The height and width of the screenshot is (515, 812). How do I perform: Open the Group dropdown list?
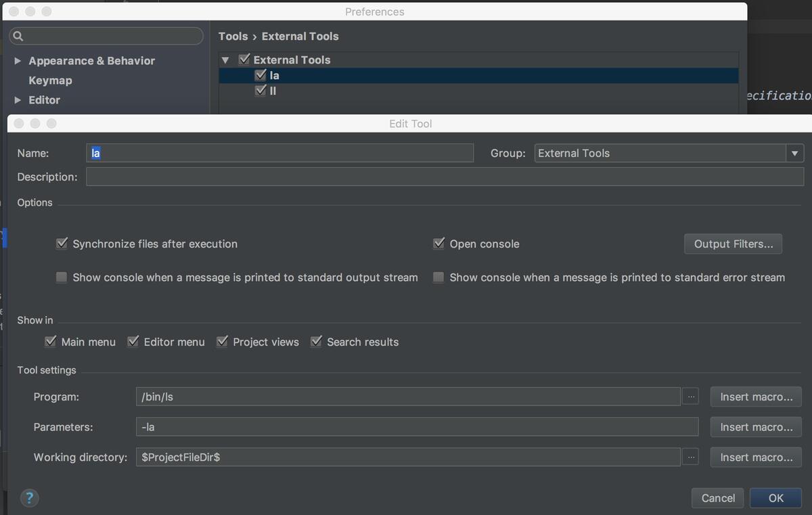794,154
